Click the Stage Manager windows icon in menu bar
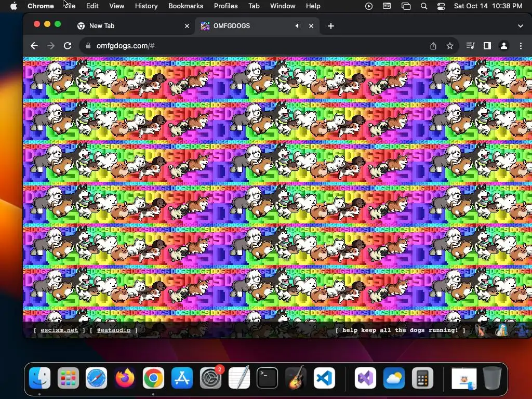This screenshot has width=532, height=399. [406, 6]
